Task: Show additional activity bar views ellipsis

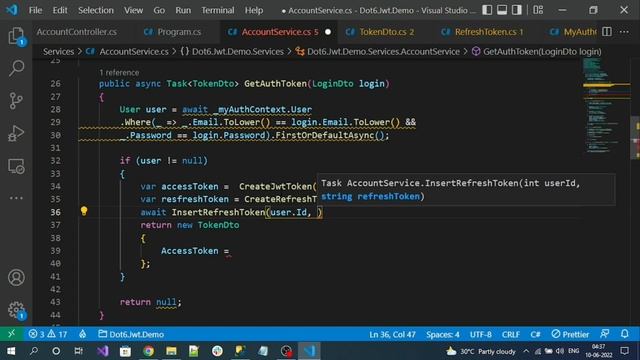Action: click(16, 198)
